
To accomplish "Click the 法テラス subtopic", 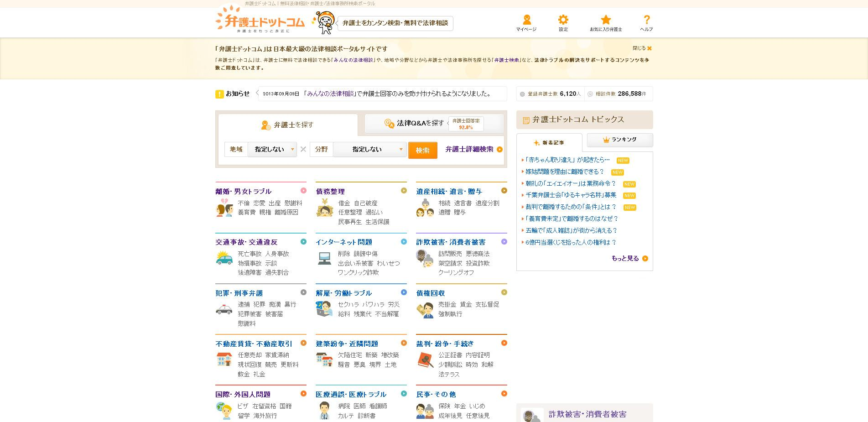I will (449, 374).
